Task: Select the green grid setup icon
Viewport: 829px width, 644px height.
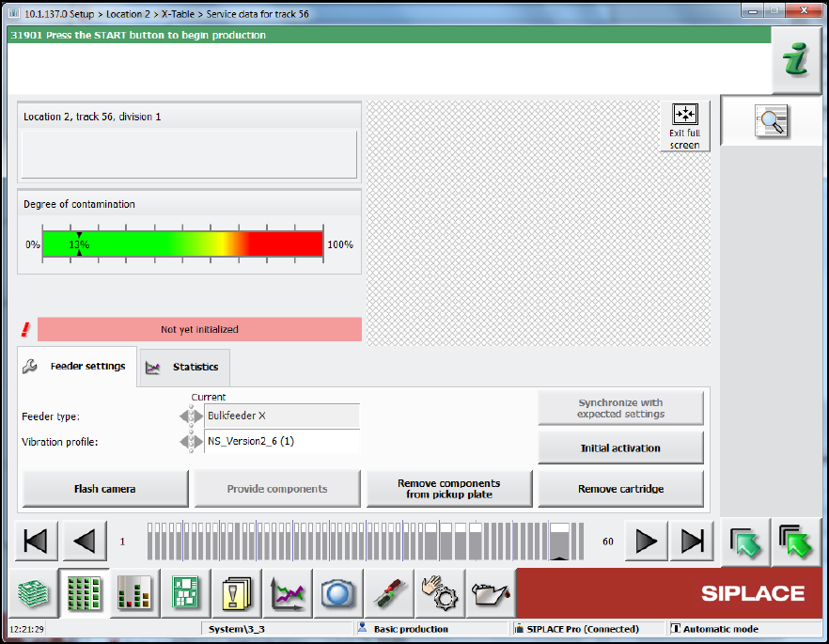Action: click(84, 593)
